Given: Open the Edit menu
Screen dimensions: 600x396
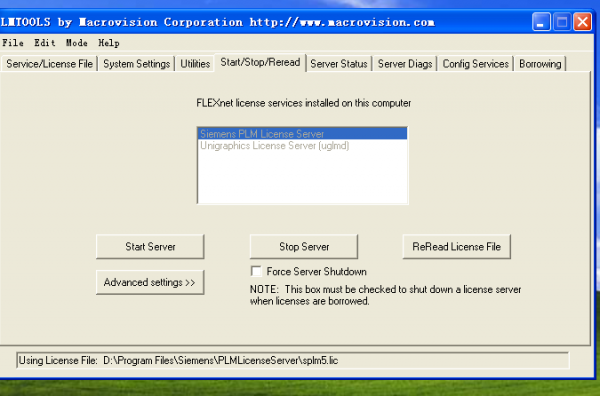Looking at the screenshot, I should [45, 43].
